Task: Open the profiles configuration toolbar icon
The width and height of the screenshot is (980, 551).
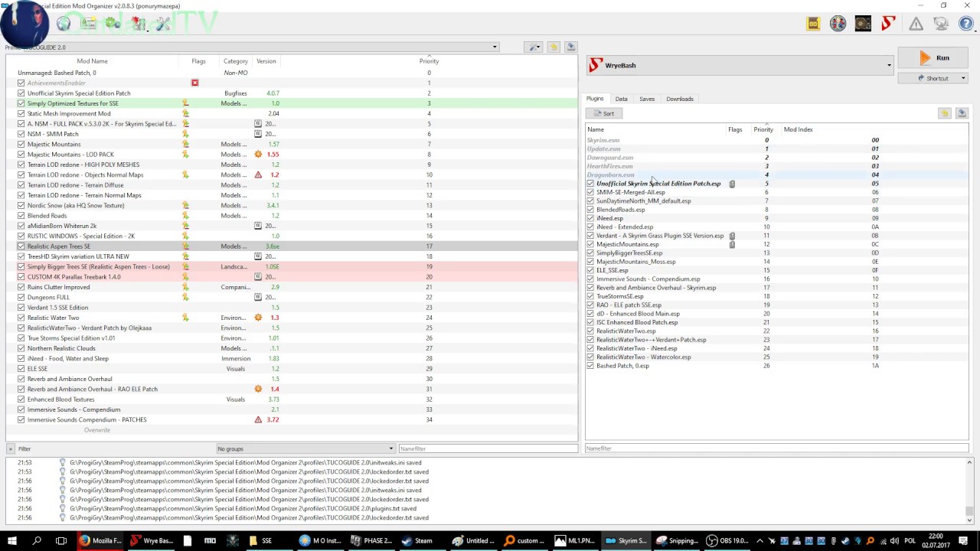Action: point(88,24)
